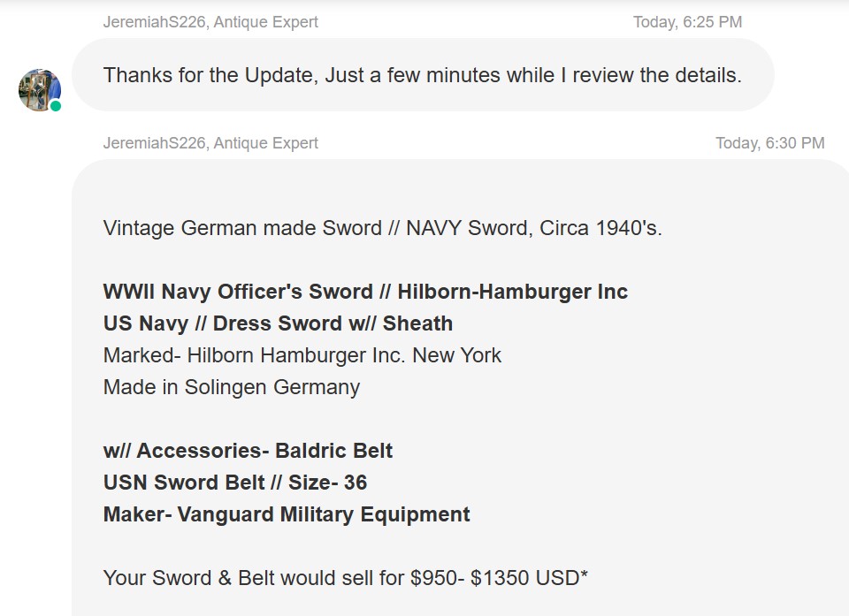Click the "USN Sword Belt" text
This screenshot has height=616, width=849.
point(184,483)
